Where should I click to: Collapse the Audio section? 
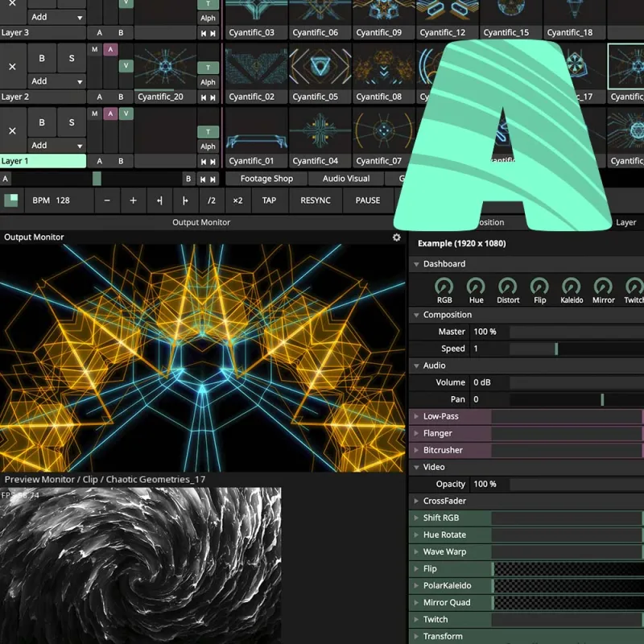[x=416, y=365]
